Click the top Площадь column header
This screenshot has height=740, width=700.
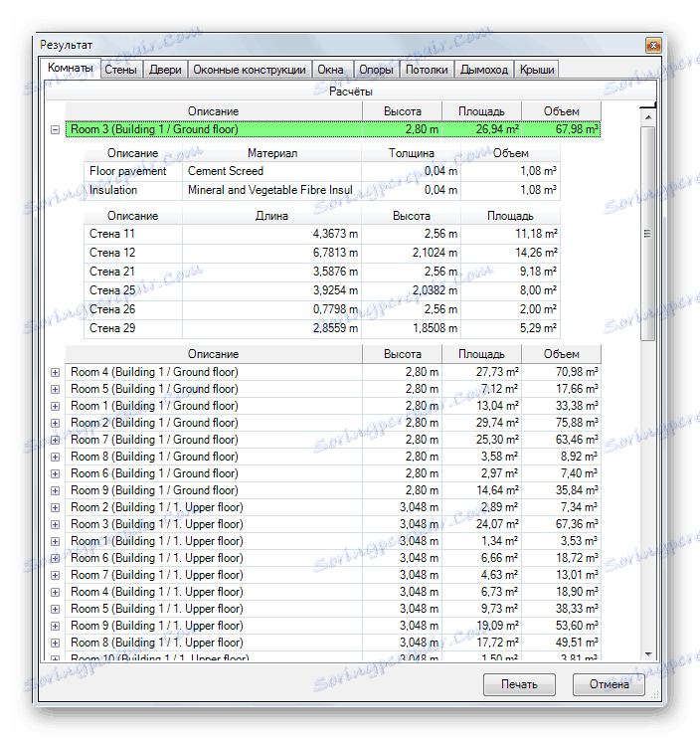481,111
